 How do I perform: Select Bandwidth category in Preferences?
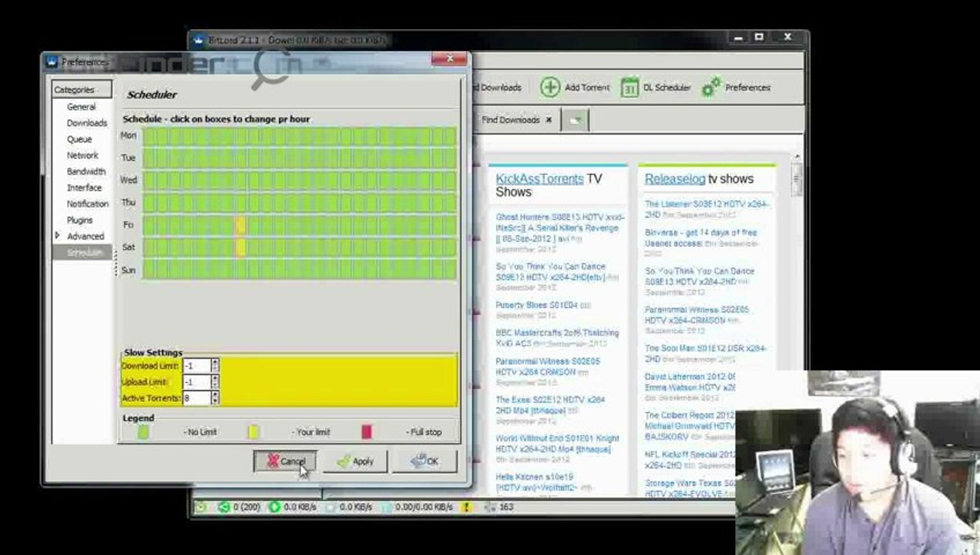pos(86,172)
